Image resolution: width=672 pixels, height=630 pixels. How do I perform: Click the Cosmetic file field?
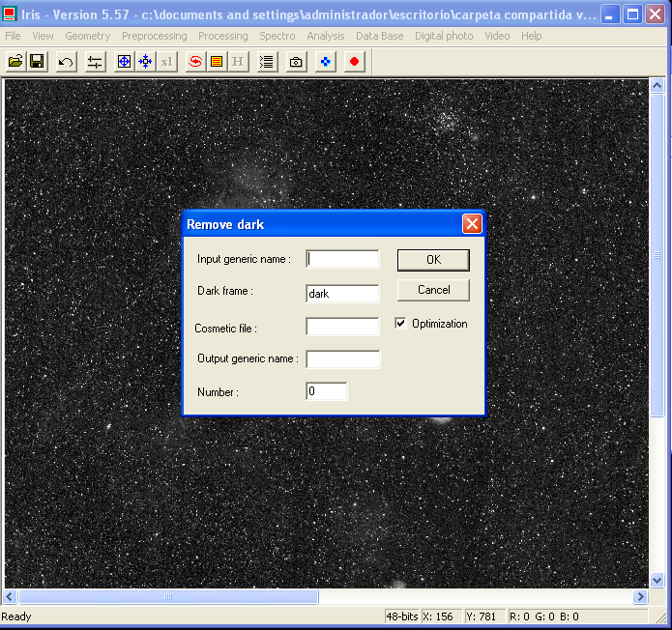click(x=342, y=327)
